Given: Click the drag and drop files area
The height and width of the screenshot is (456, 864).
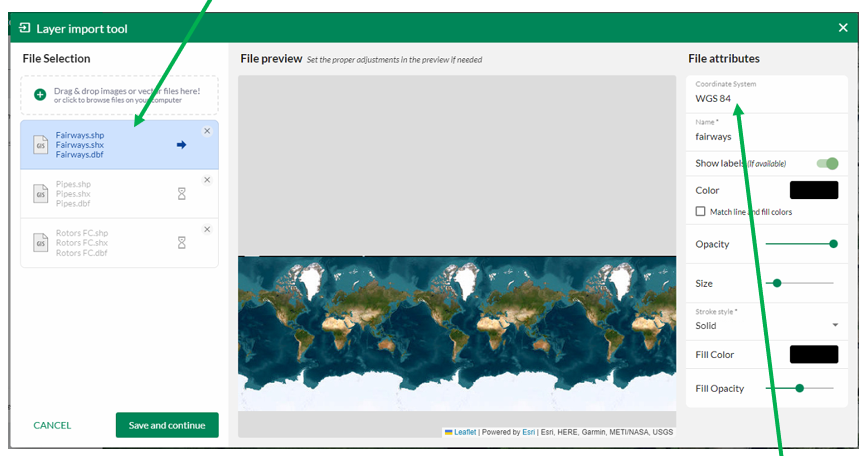Looking at the screenshot, I should click(x=120, y=95).
